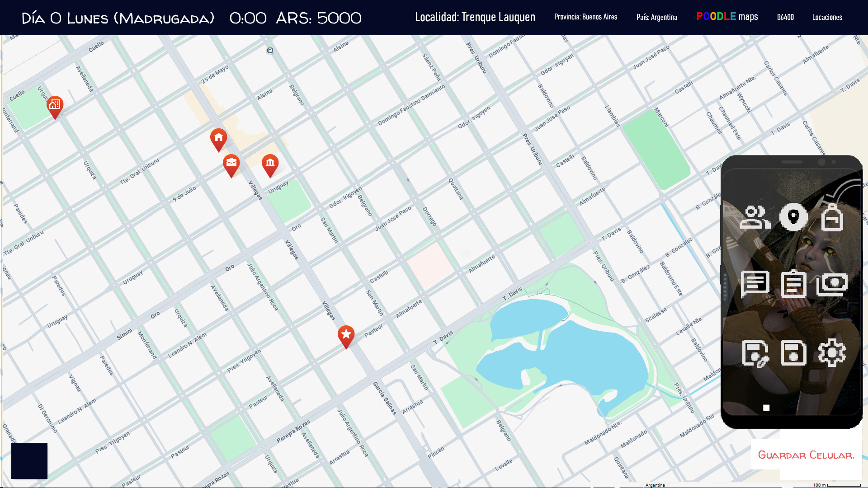Click the B6400 postal code label

pos(785,17)
